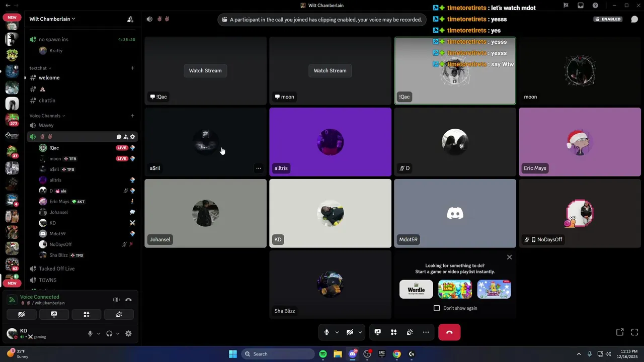Pop out the call window
The height and width of the screenshot is (362, 644).
tap(620, 332)
